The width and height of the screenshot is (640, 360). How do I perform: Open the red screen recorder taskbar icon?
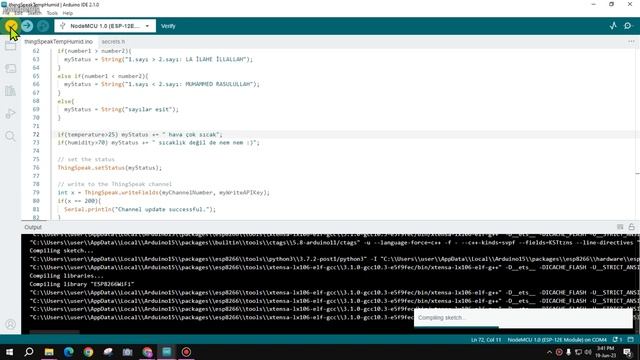(x=186, y=352)
